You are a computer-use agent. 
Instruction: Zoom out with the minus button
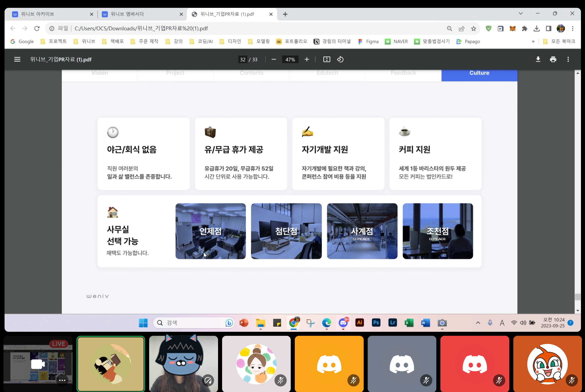[274, 59]
